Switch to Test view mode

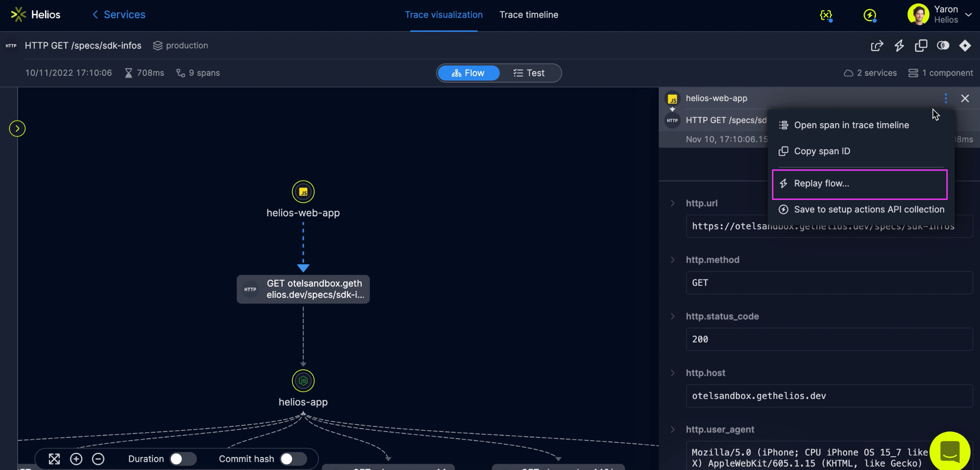[529, 73]
